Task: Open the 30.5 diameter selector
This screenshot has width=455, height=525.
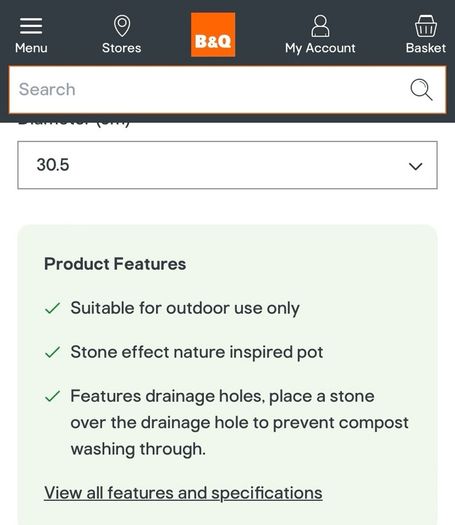Action: pos(227,165)
